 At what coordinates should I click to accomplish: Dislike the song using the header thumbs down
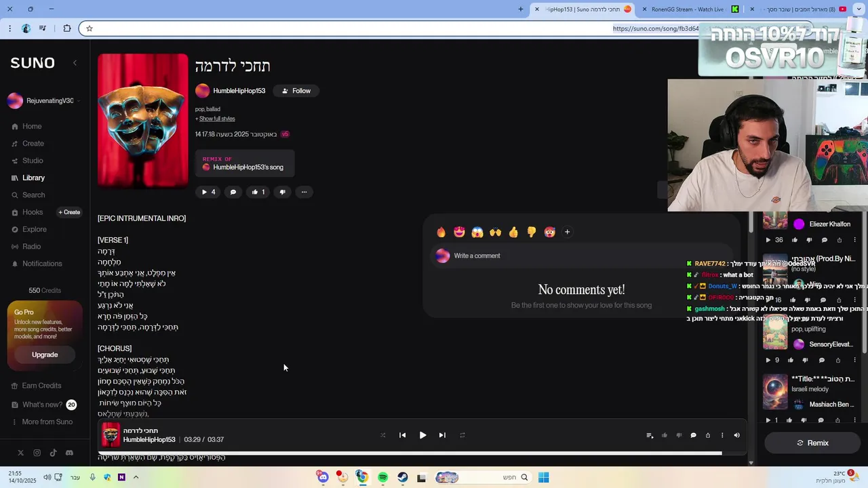pyautogui.click(x=283, y=192)
